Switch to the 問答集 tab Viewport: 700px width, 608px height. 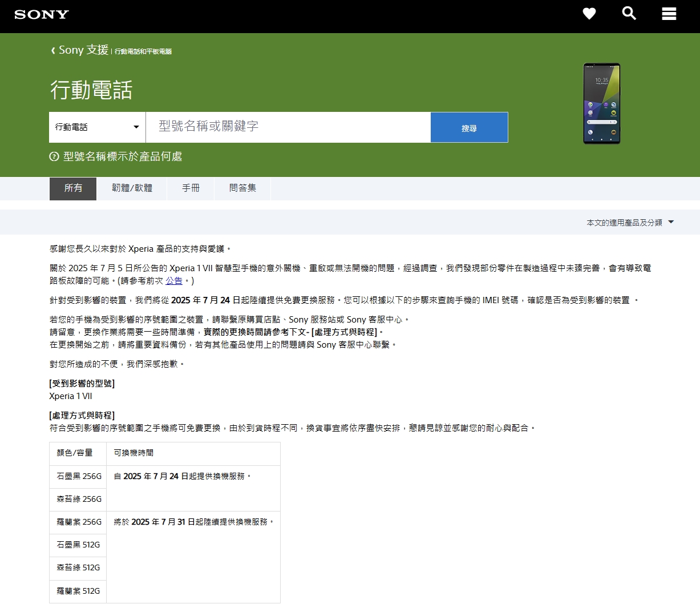click(242, 188)
